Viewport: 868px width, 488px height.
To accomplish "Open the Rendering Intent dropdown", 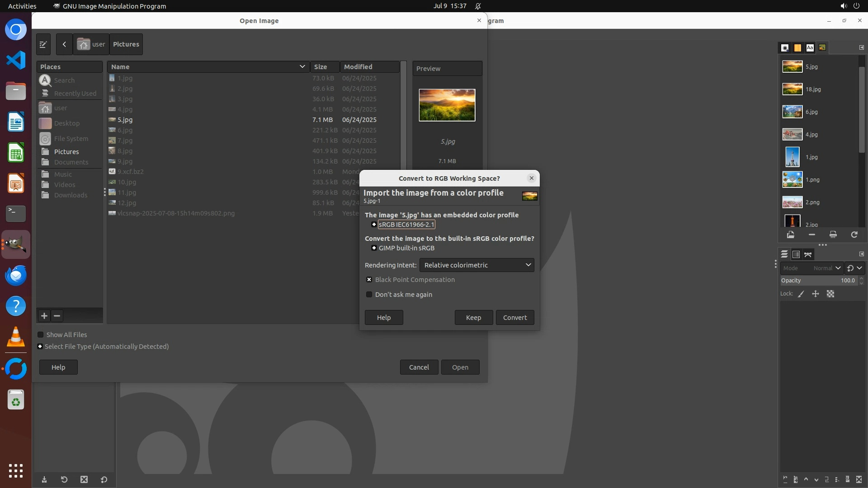I will (476, 265).
